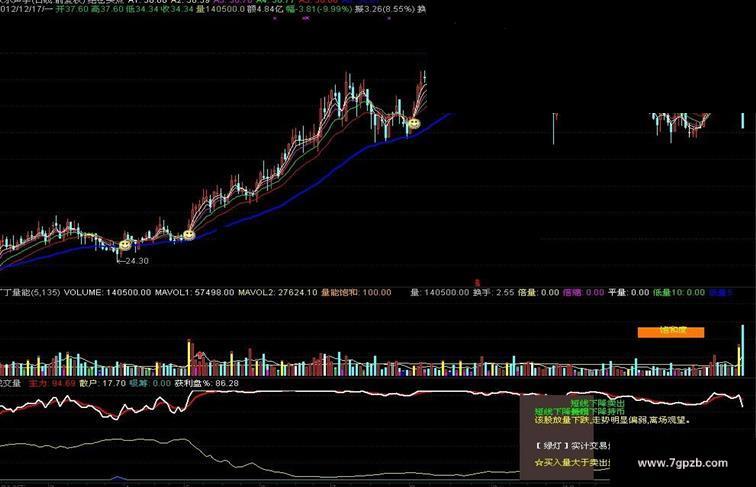
Task: Click the smiley buy marker on the late pullback
Action: click(414, 124)
